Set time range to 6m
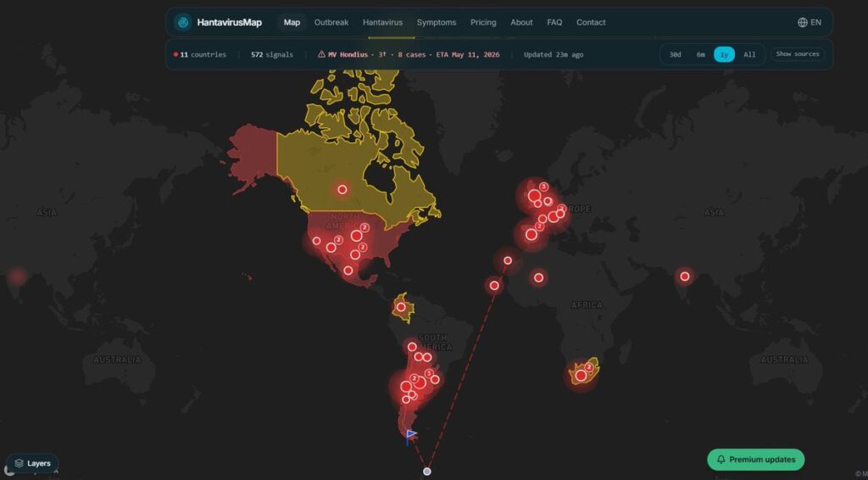This screenshot has width=868, height=480. tap(700, 54)
